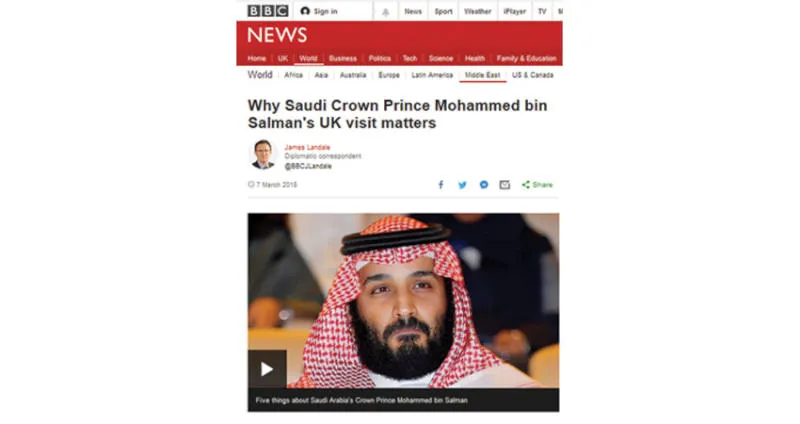Open the notifications bell icon
The width and height of the screenshot is (800, 424).
click(386, 12)
